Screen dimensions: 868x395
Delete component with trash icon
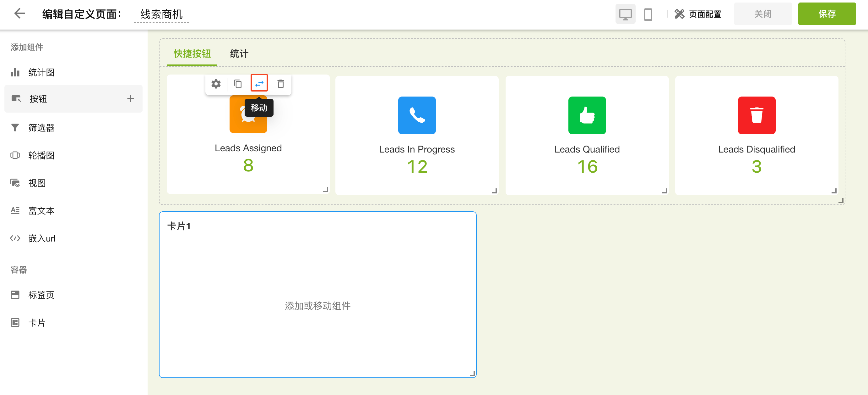coord(280,84)
